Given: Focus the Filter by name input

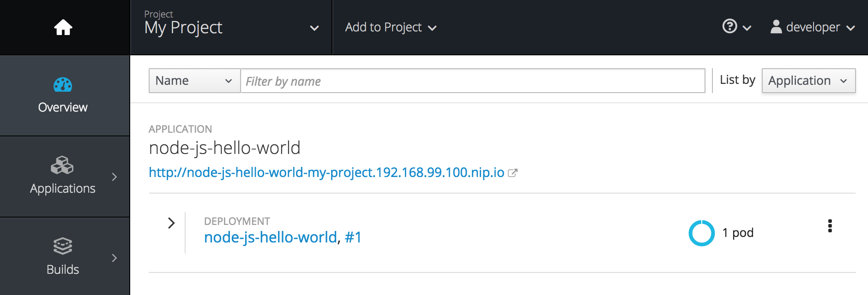Looking at the screenshot, I should point(473,81).
